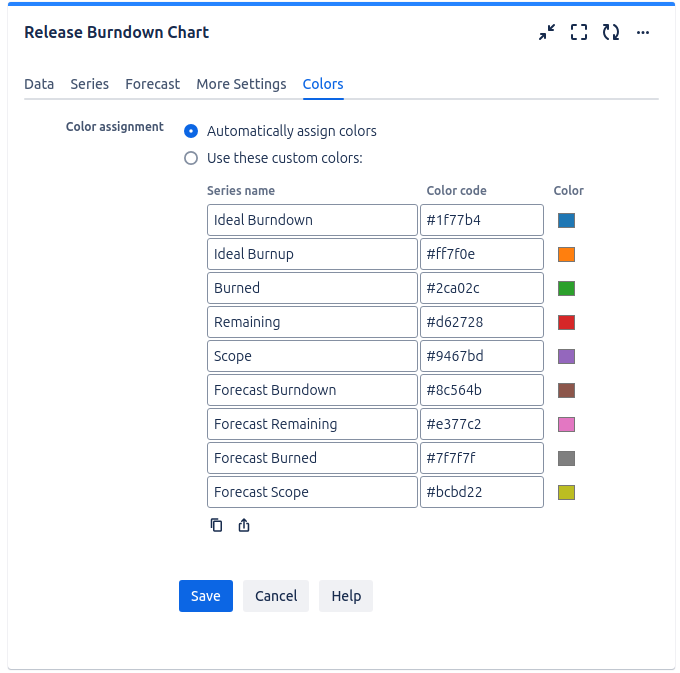Click the pink Forecast Remaining swatch
This screenshot has height=673, width=680.
[x=566, y=425]
